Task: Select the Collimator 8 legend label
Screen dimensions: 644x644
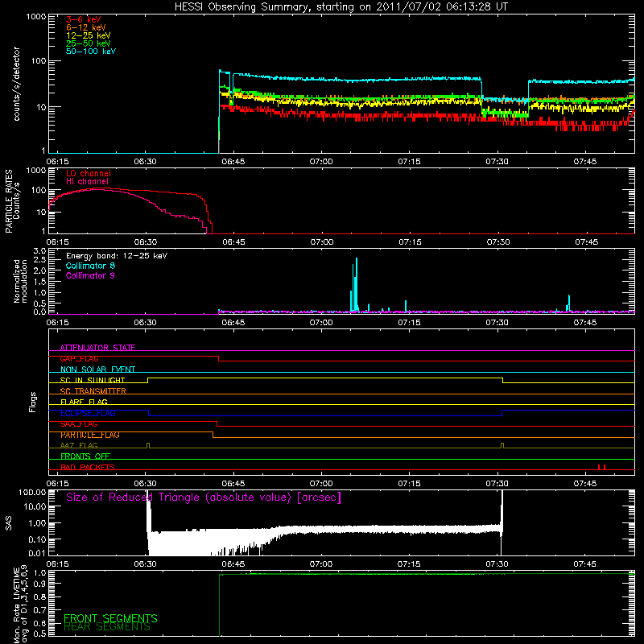Action: 91,266
